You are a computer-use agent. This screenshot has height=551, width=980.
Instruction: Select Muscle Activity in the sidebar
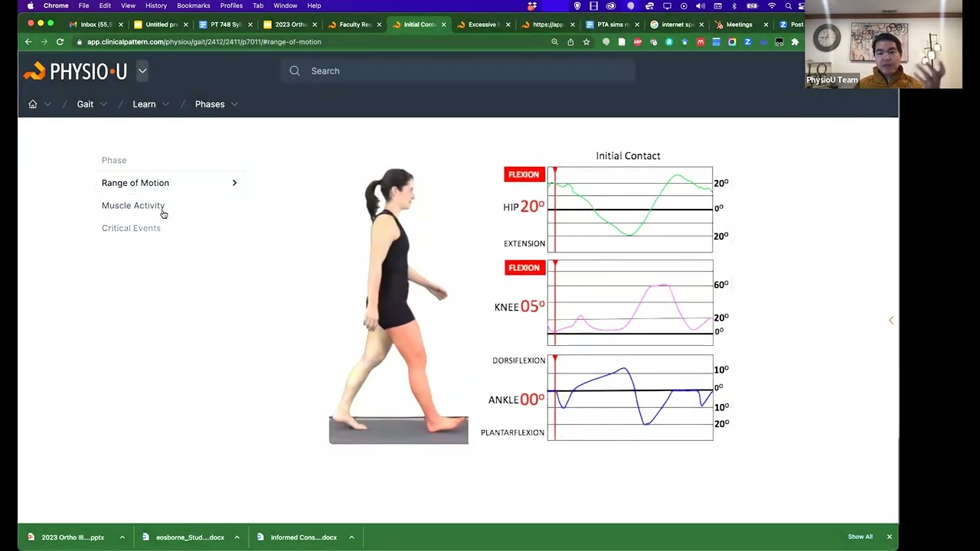(x=133, y=205)
